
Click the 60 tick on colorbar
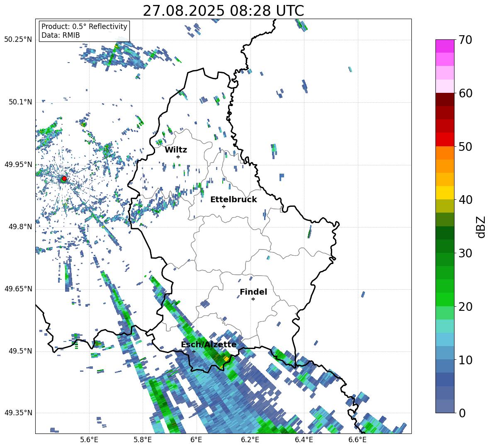click(x=465, y=93)
